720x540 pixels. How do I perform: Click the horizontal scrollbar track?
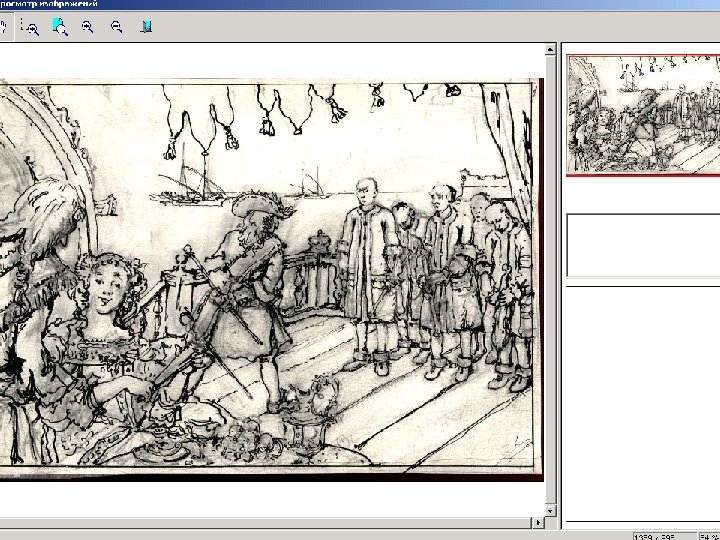tap(265, 522)
